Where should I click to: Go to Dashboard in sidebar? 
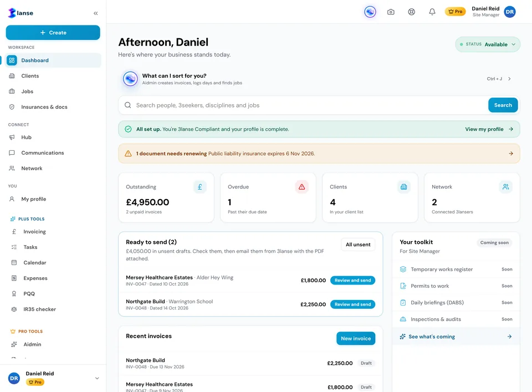coord(53,60)
